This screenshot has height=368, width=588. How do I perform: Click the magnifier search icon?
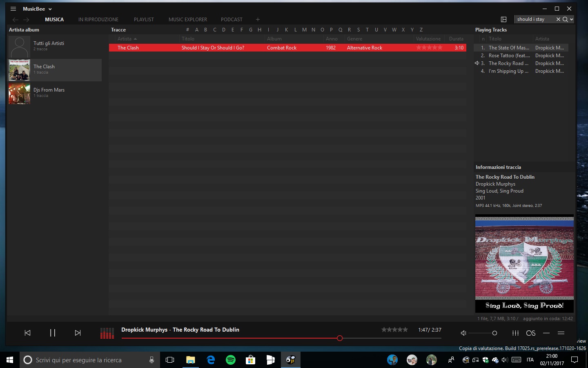tap(565, 19)
